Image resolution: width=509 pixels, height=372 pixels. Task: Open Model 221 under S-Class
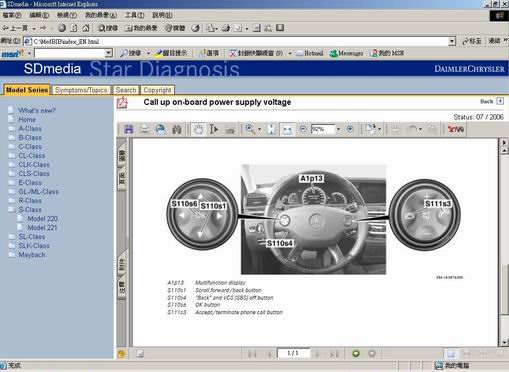pos(42,228)
